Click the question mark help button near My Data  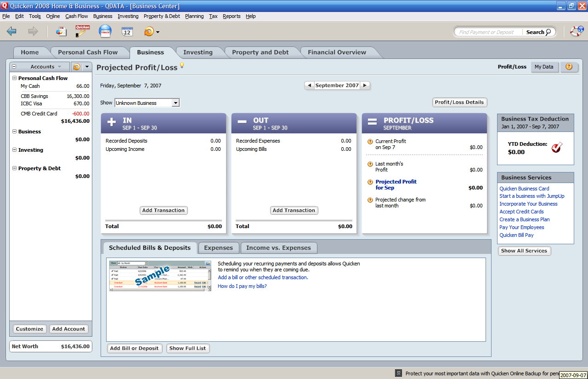click(569, 67)
